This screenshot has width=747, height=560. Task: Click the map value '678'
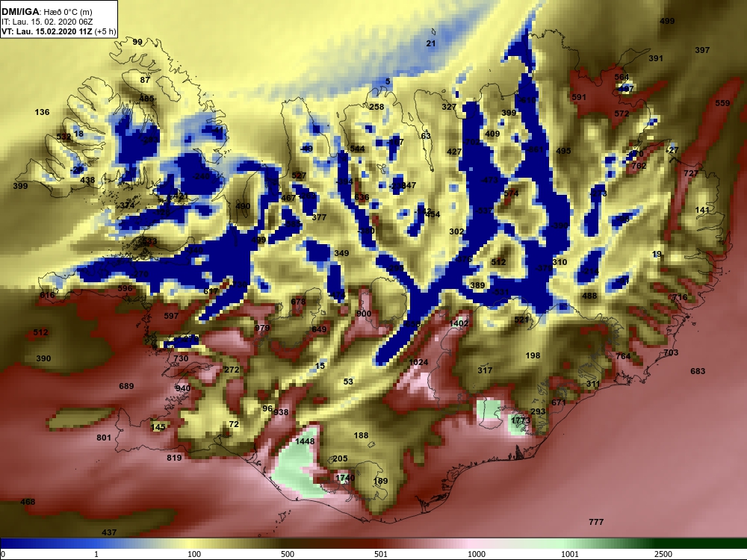pos(298,302)
